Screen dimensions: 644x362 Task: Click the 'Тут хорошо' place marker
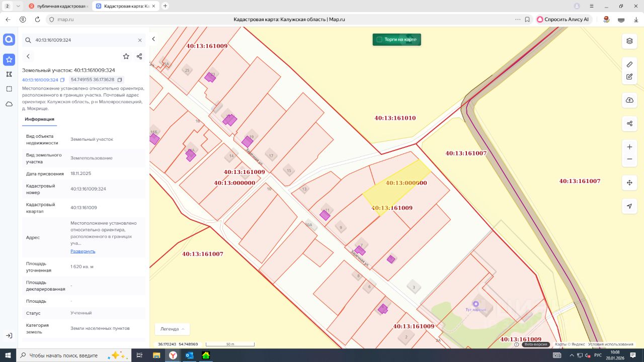475,304
